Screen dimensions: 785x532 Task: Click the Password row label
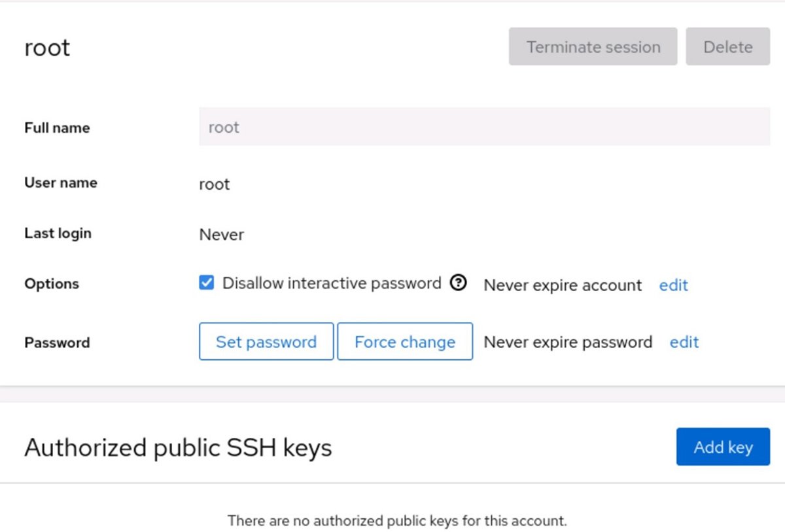pyautogui.click(x=57, y=343)
